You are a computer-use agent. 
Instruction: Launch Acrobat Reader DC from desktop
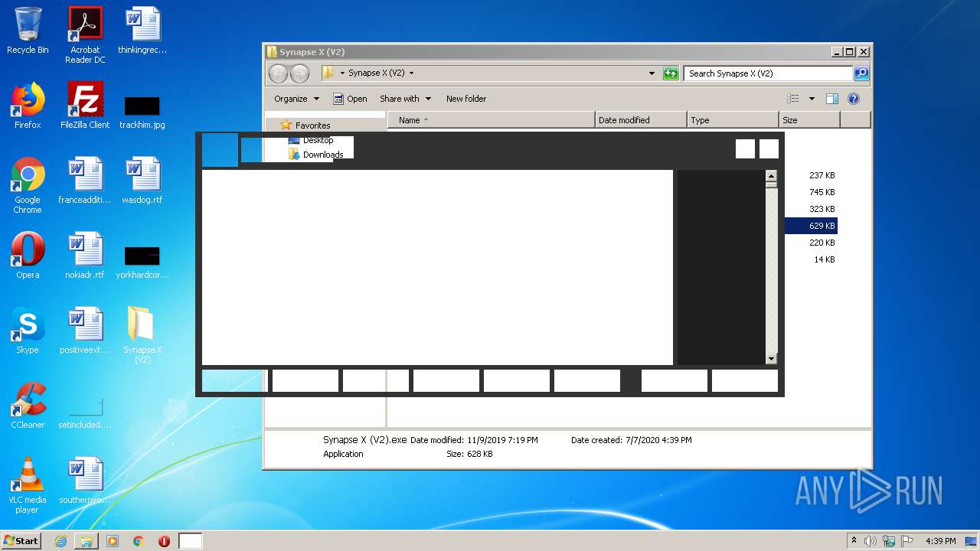click(x=85, y=35)
